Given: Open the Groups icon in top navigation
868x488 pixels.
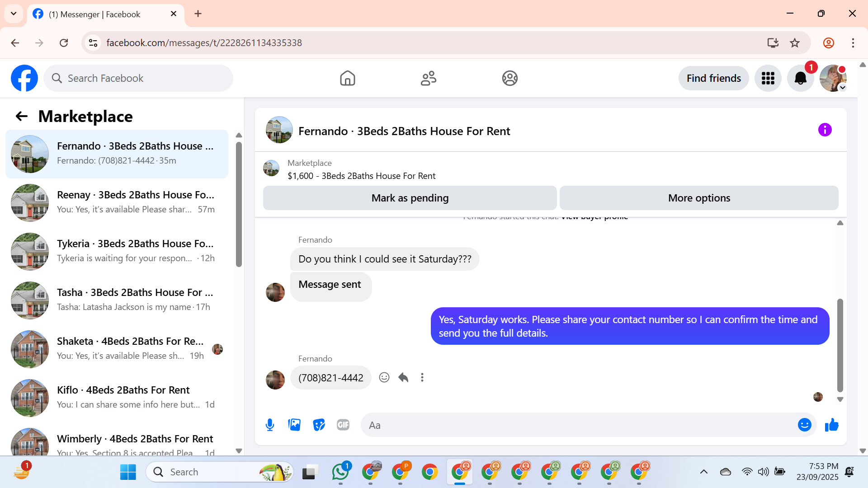Looking at the screenshot, I should tap(510, 78).
